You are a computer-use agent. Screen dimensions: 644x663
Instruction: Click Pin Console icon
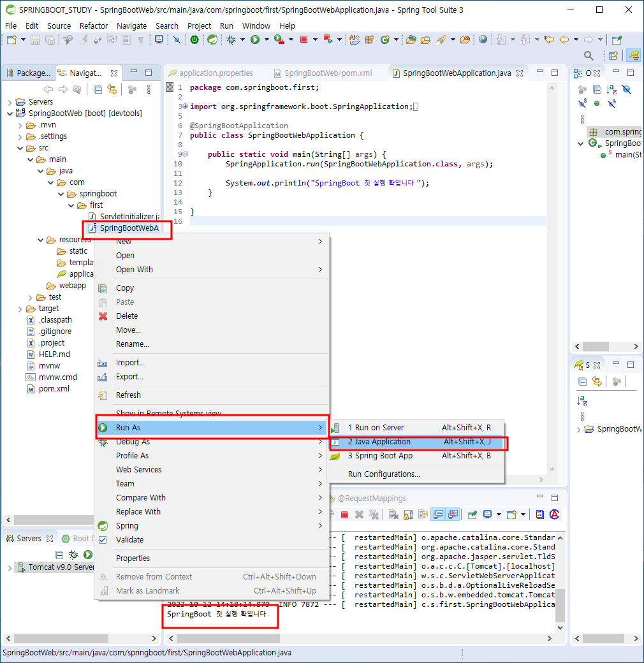coord(472,514)
